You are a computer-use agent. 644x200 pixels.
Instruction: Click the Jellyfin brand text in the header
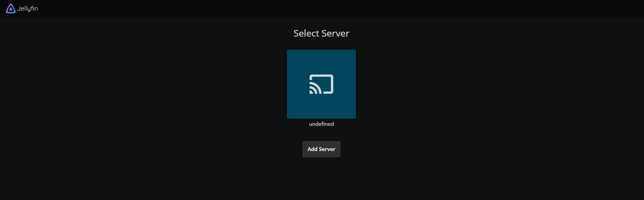coord(28,9)
